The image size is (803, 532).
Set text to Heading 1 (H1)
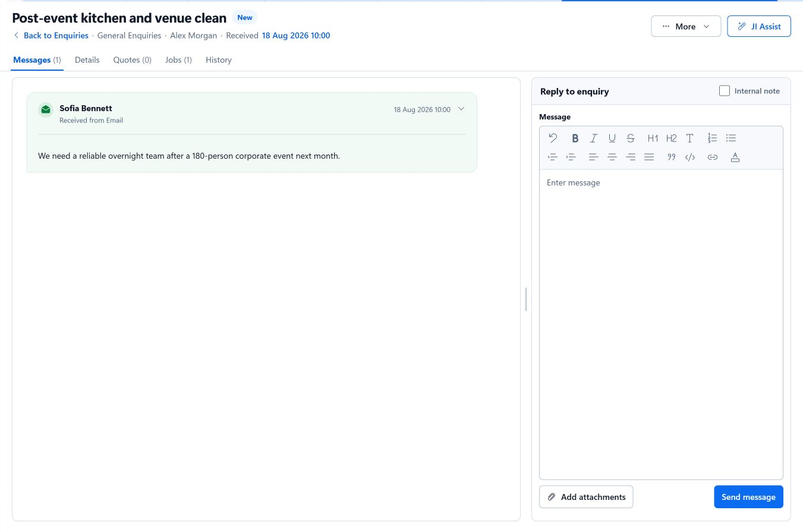tap(653, 138)
